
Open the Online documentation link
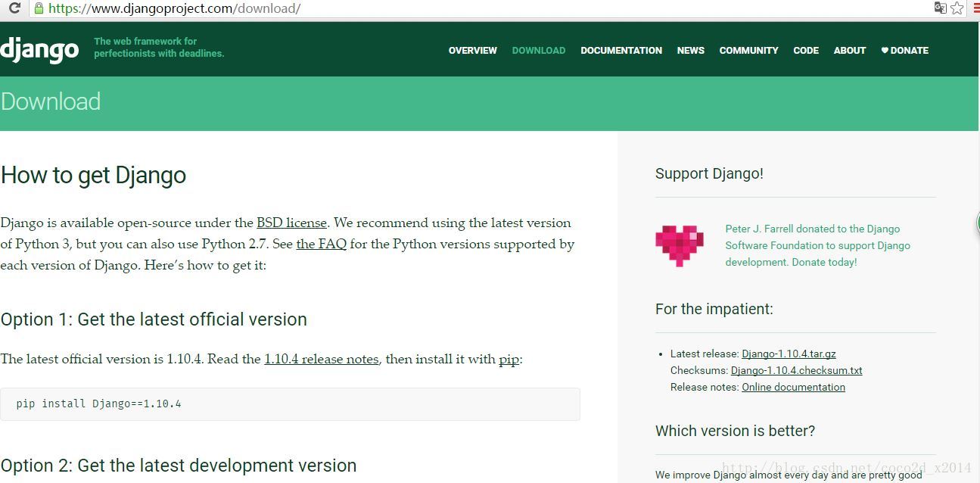793,387
